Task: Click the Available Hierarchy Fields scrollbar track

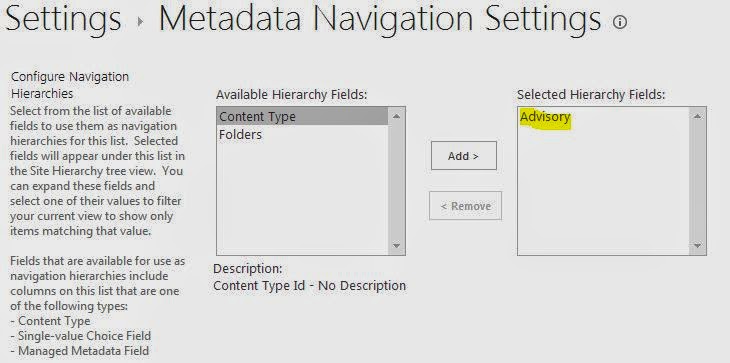Action: pyautogui.click(x=396, y=181)
